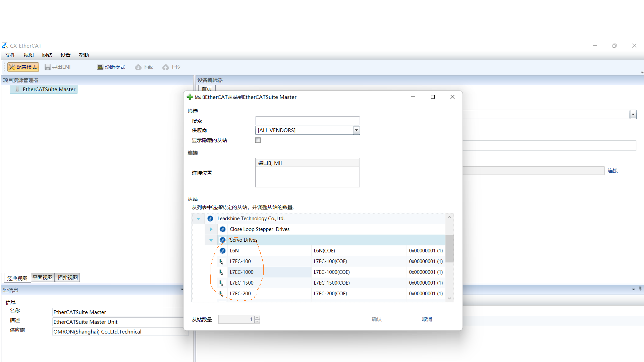Click the L7EC-100 device icon
644x362 pixels.
(x=221, y=261)
